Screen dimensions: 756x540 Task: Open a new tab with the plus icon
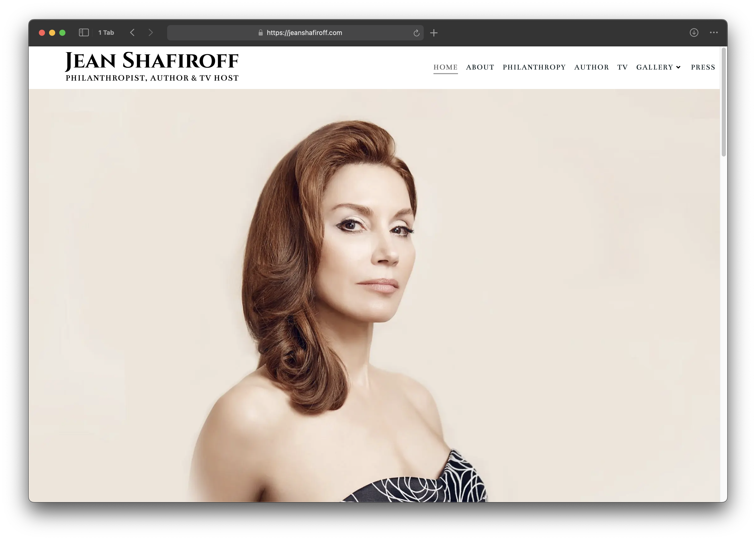(434, 33)
